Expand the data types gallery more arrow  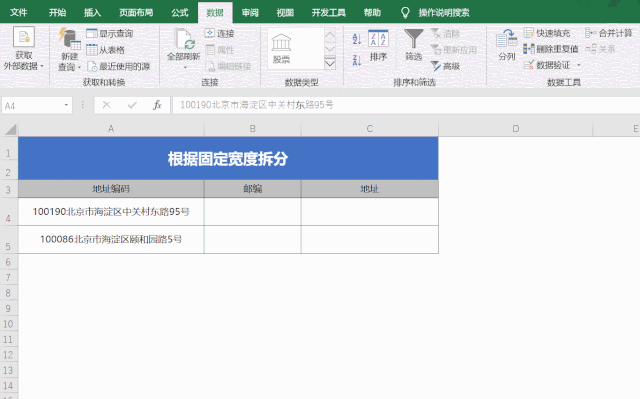330,63
